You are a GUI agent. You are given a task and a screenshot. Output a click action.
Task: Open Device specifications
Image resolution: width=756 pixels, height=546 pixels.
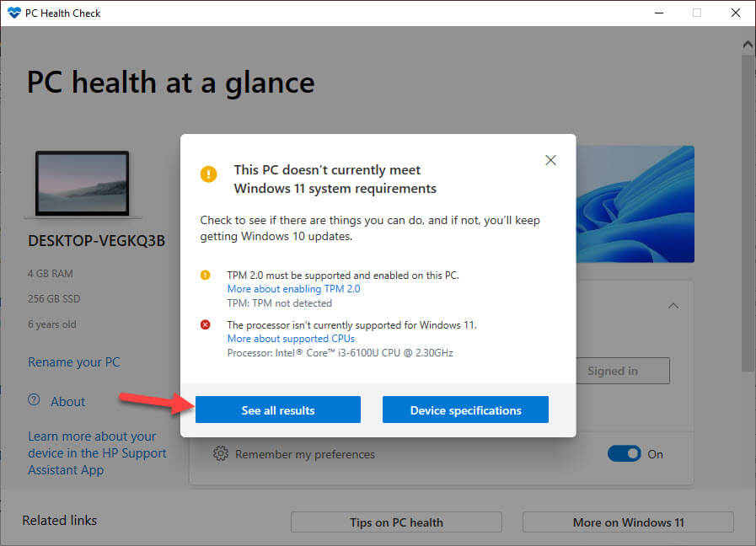tap(465, 410)
